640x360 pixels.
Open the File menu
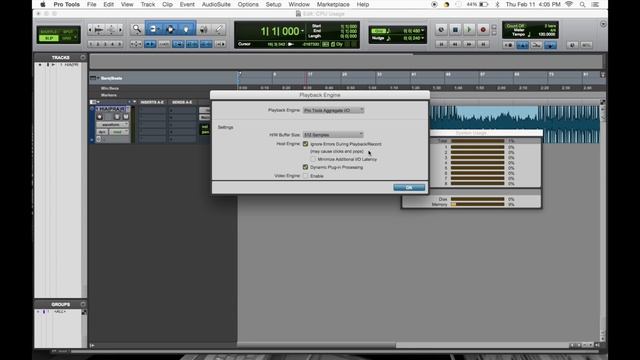coord(91,4)
